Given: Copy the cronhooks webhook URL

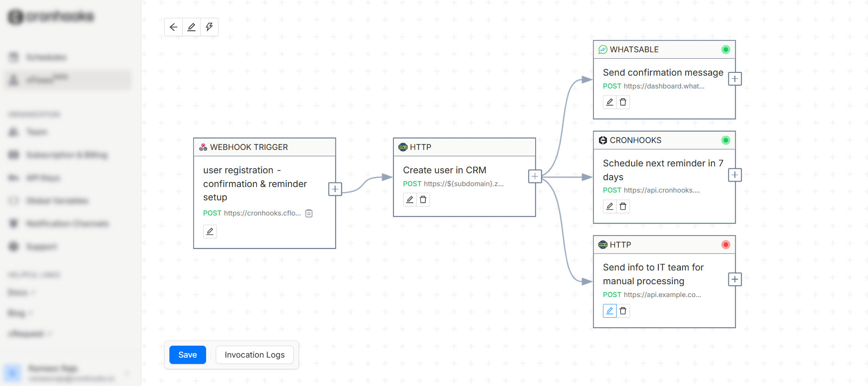Looking at the screenshot, I should point(309,213).
